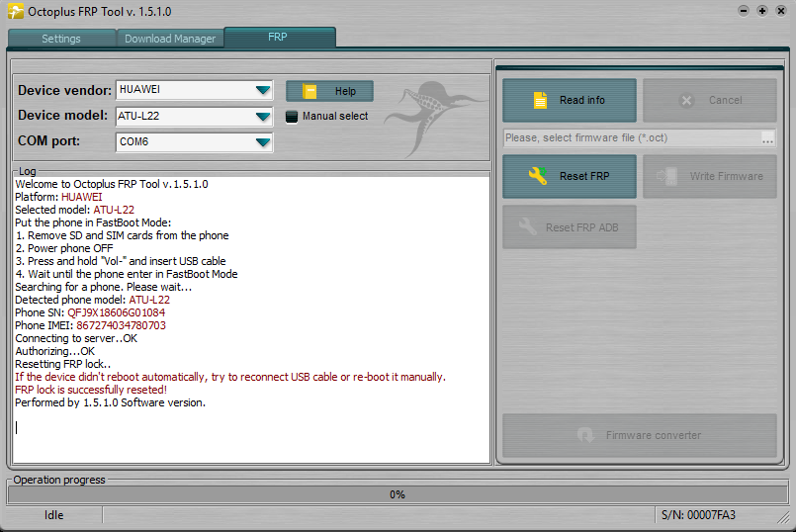Click the 'Put the phone in FastBoot Mode:' line
Screen dimensions: 796x532
pyautogui.click(x=93, y=222)
